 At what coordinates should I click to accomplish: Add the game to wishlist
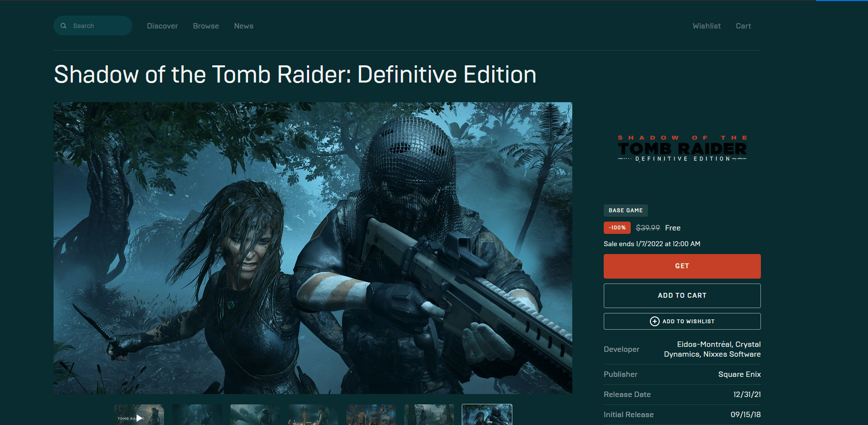click(x=682, y=321)
